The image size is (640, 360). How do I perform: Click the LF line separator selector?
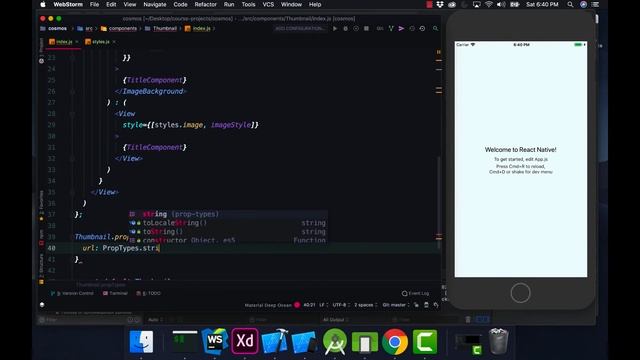tap(323, 305)
